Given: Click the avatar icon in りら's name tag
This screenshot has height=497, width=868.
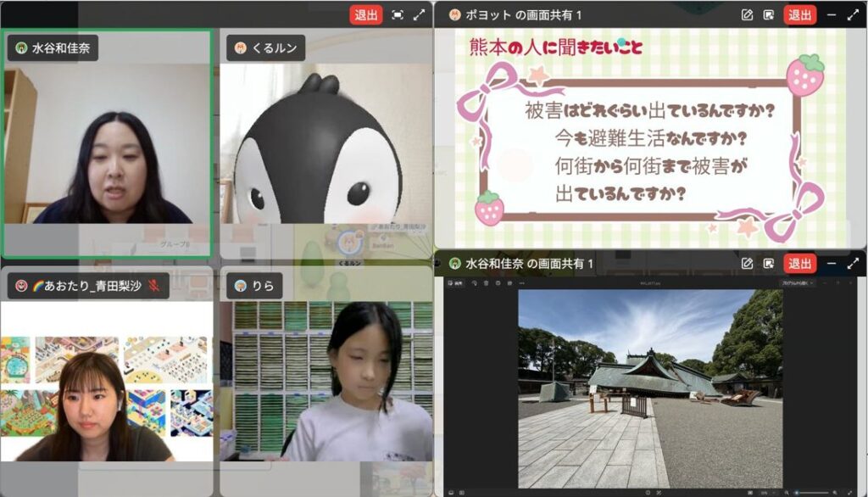Looking at the screenshot, I should [240, 286].
